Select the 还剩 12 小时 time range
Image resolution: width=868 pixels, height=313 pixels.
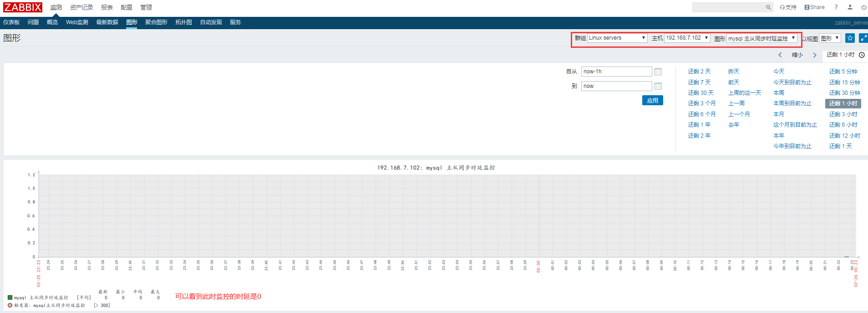[844, 136]
